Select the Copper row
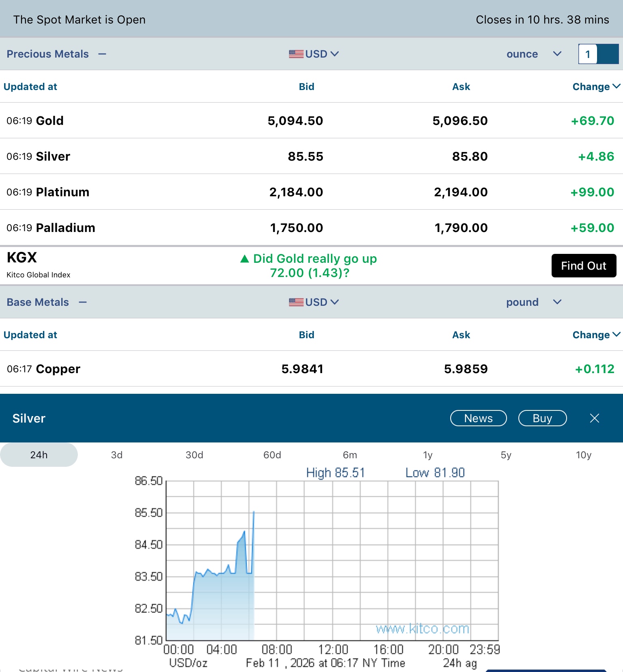The image size is (623, 672). (x=311, y=369)
